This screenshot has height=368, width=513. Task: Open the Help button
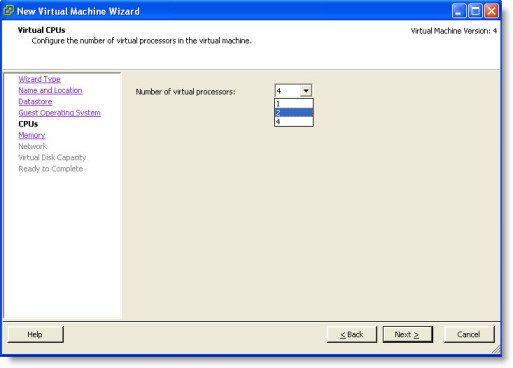pos(35,334)
